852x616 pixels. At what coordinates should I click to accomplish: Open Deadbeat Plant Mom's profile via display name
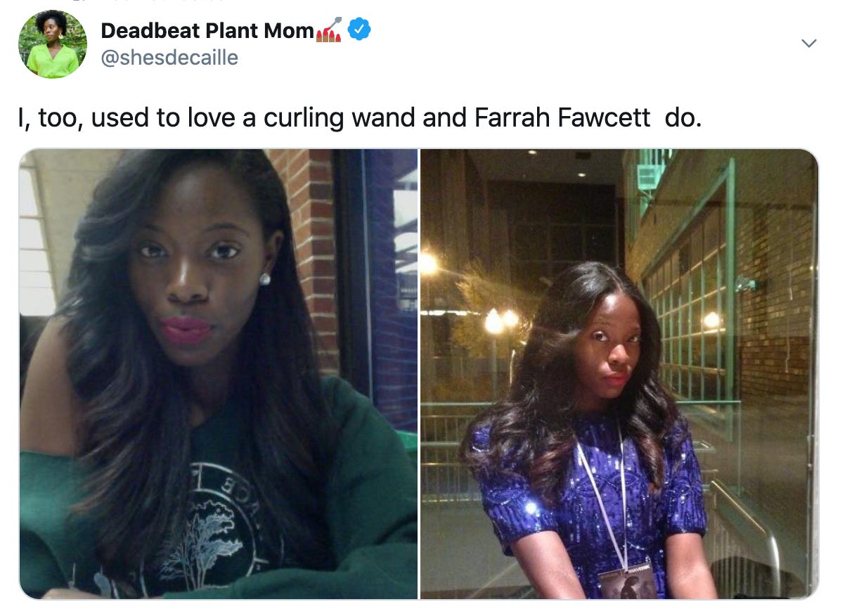point(207,30)
